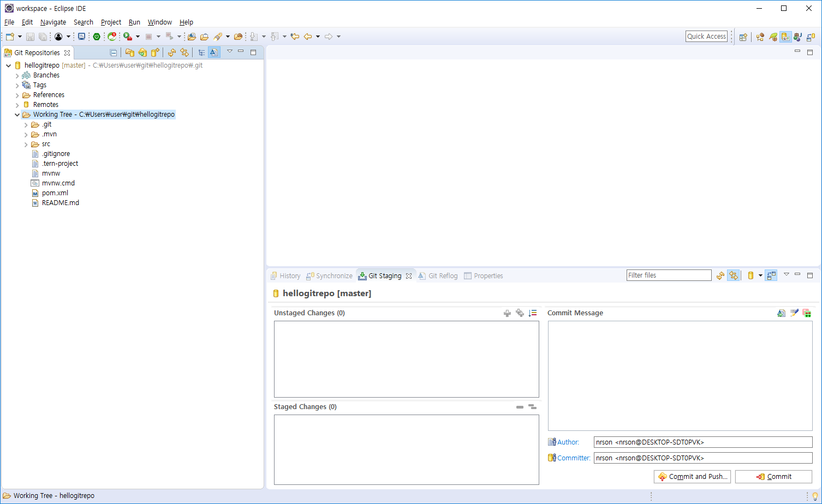Click the Quick Access search box
The height and width of the screenshot is (504, 822).
pos(707,37)
